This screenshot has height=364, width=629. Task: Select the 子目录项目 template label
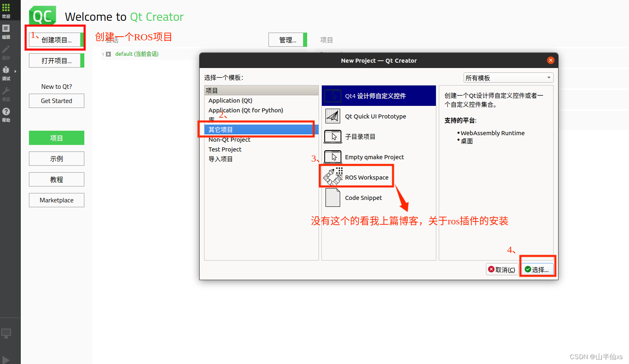[x=360, y=137]
